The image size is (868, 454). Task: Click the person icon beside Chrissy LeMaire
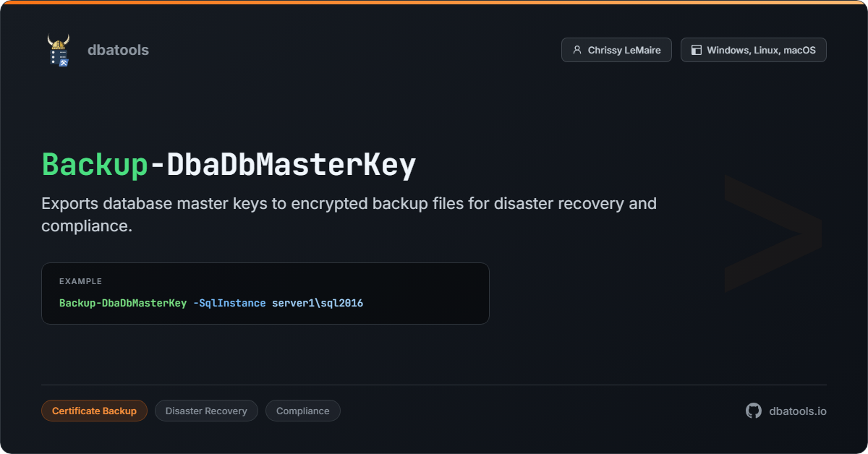576,50
